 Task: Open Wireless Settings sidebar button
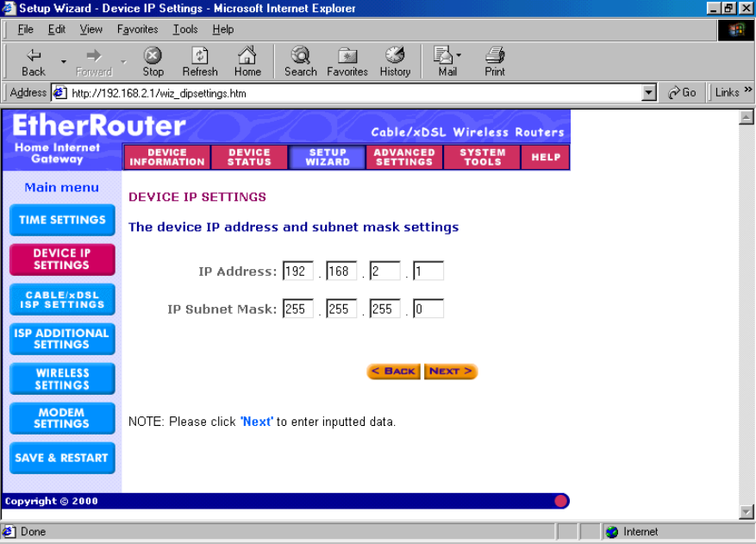(x=62, y=379)
